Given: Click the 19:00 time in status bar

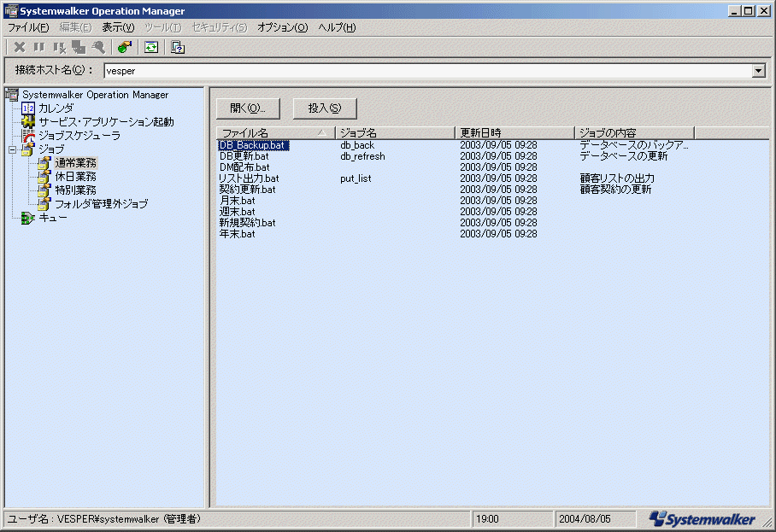Looking at the screenshot, I should [x=487, y=519].
